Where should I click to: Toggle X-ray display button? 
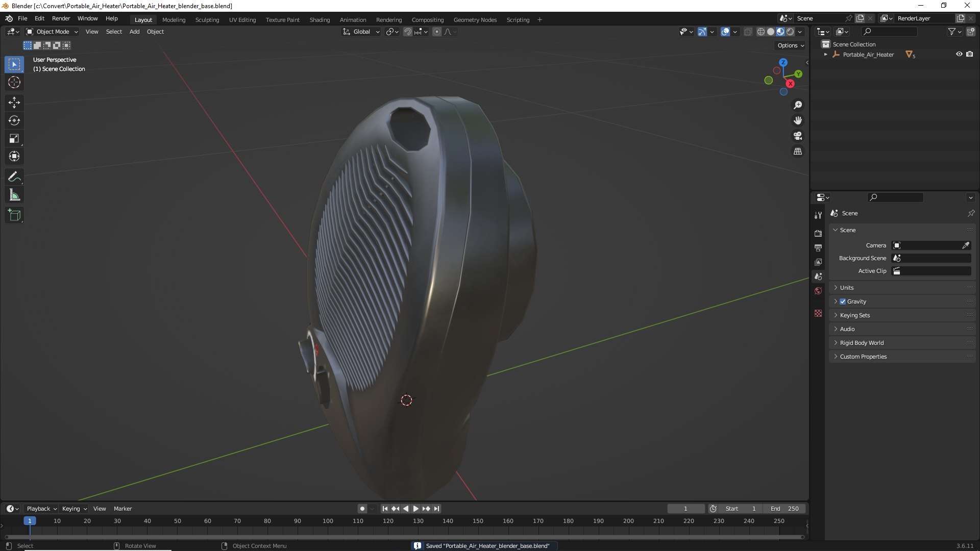coord(748,32)
